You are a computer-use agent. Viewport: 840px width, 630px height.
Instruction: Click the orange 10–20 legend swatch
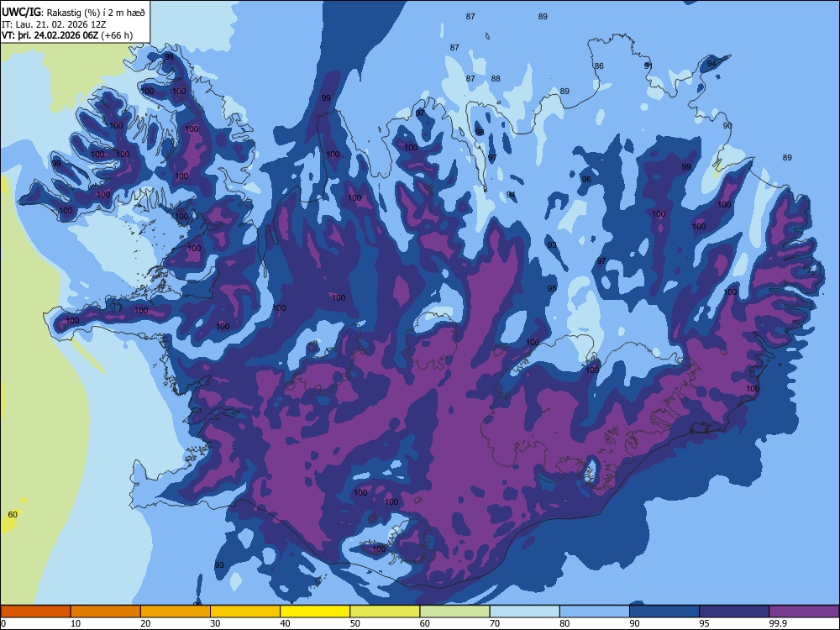tap(106, 612)
